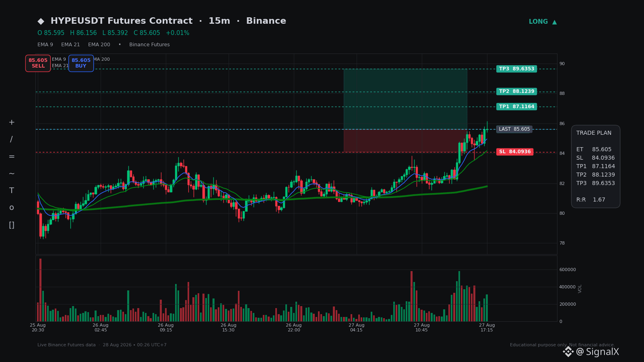Image resolution: width=644 pixels, height=362 pixels.
Task: Select the T text tool
Action: pos(12,191)
